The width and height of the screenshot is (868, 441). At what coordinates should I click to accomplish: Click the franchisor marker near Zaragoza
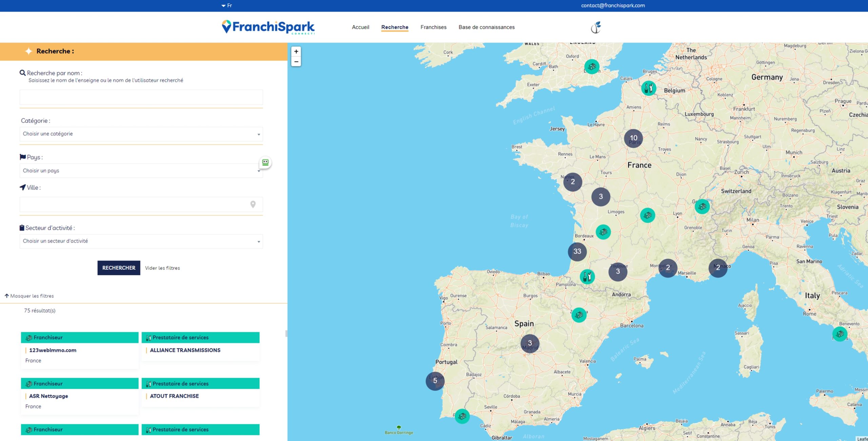point(579,315)
